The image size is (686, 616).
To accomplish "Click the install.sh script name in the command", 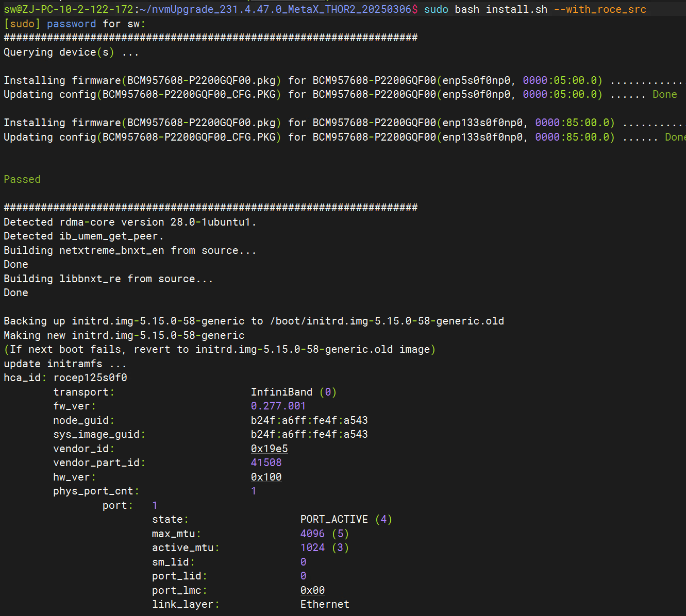I will pyautogui.click(x=516, y=9).
